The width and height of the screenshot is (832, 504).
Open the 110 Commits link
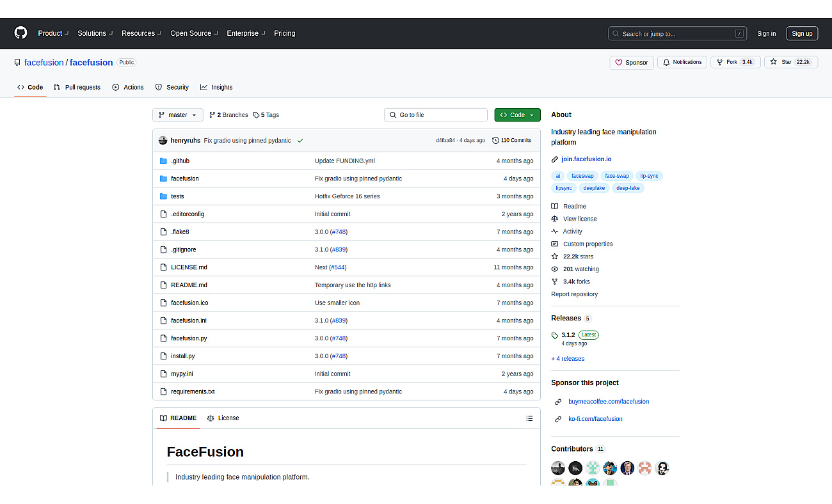click(511, 140)
